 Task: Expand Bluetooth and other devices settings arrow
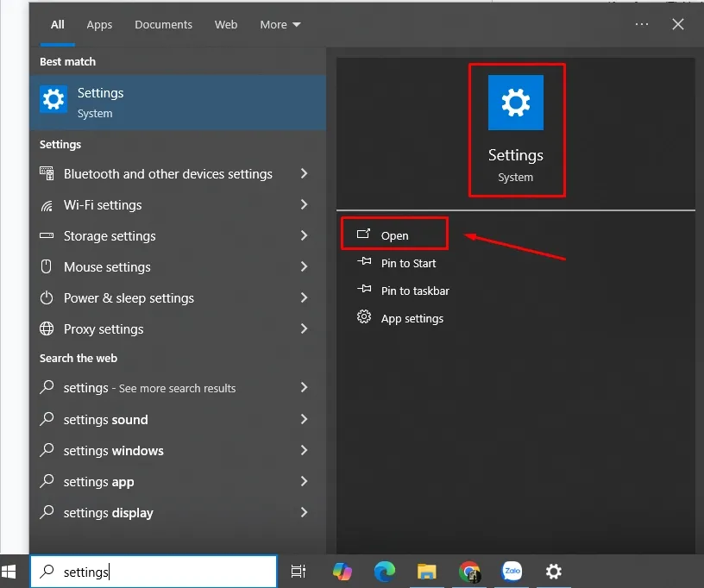click(304, 174)
